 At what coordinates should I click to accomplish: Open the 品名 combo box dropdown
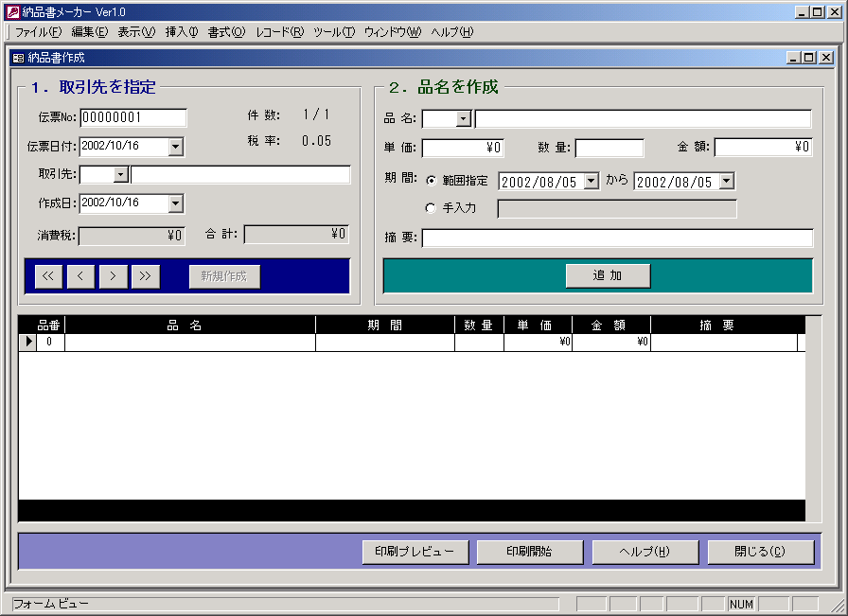(463, 118)
